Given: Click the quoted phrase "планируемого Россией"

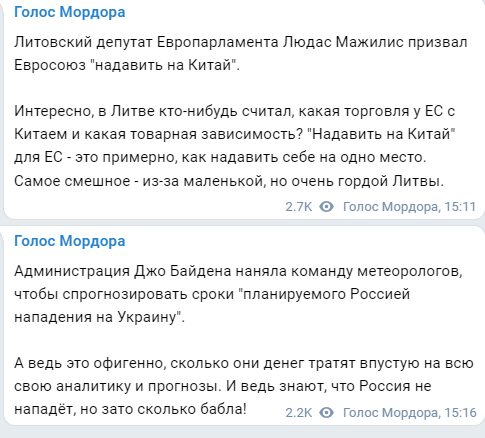Looking at the screenshot, I should point(325,294).
